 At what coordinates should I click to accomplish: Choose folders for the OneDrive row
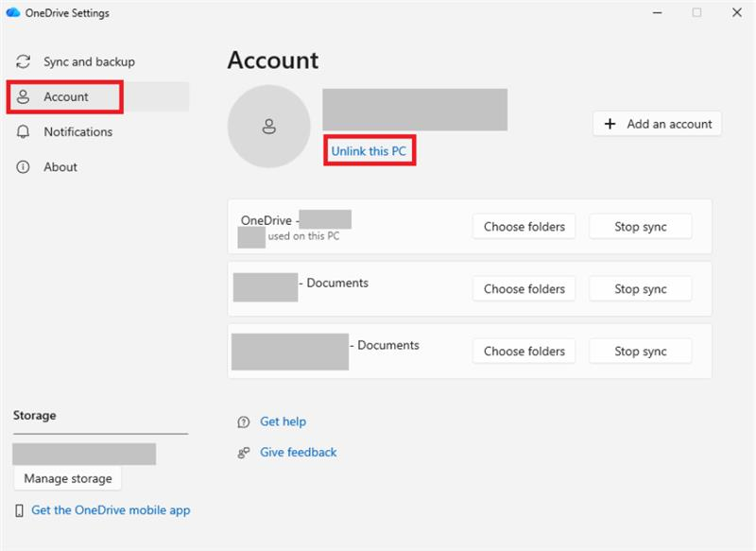coord(524,227)
